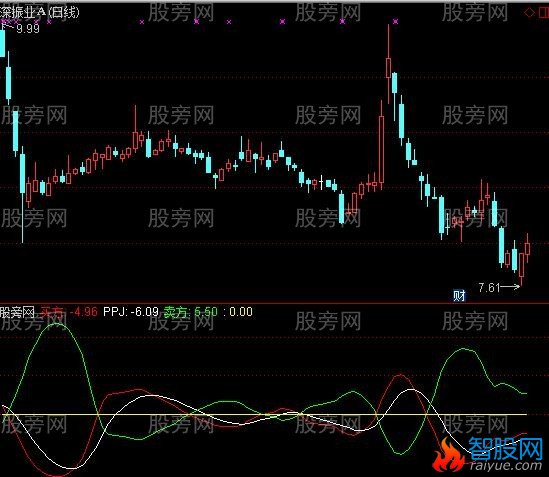Select the 买方 -4.96 indicator value

[x=69, y=311]
